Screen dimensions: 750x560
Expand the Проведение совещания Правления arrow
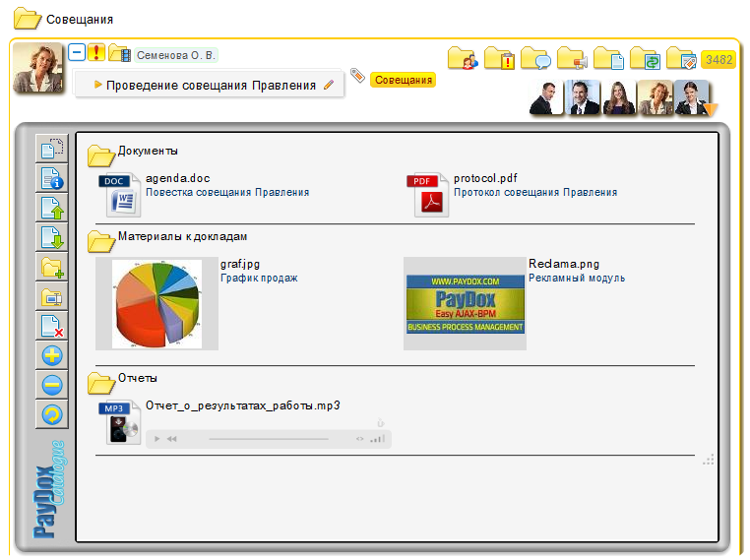click(98, 86)
